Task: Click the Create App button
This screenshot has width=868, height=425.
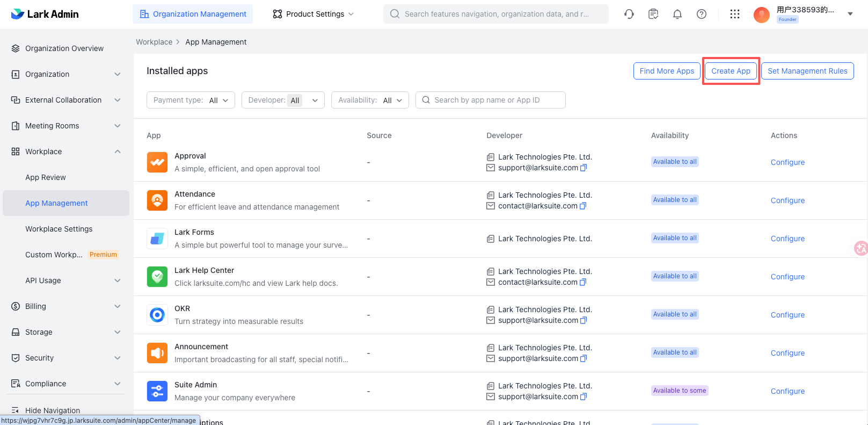Action: (731, 71)
